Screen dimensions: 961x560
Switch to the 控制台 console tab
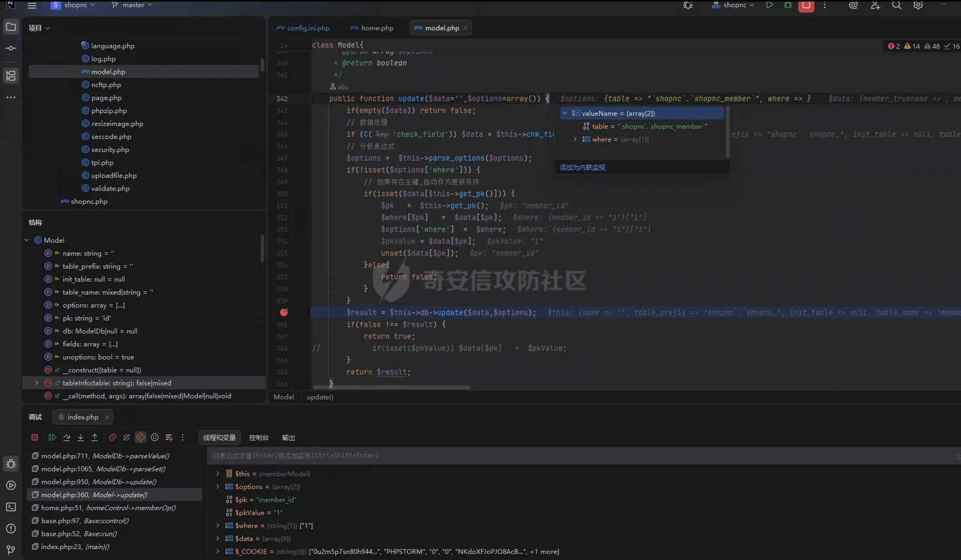(258, 438)
